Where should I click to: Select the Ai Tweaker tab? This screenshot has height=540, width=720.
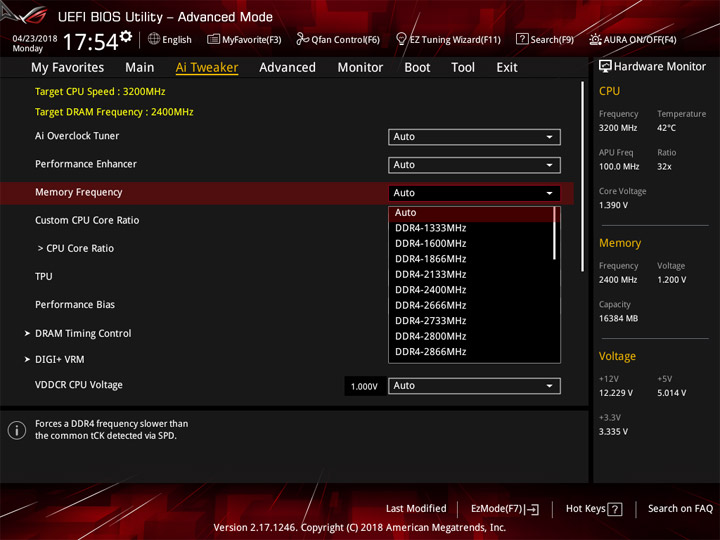point(207,68)
